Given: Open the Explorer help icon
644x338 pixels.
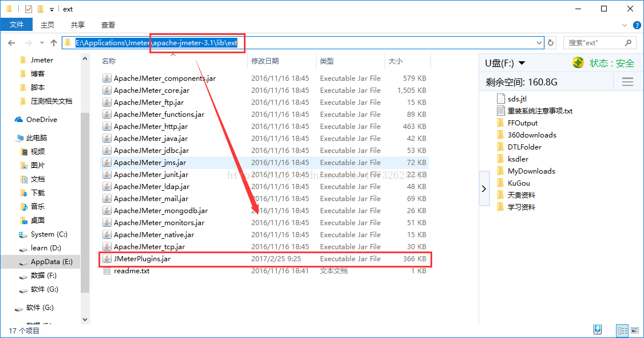Looking at the screenshot, I should [637, 25].
